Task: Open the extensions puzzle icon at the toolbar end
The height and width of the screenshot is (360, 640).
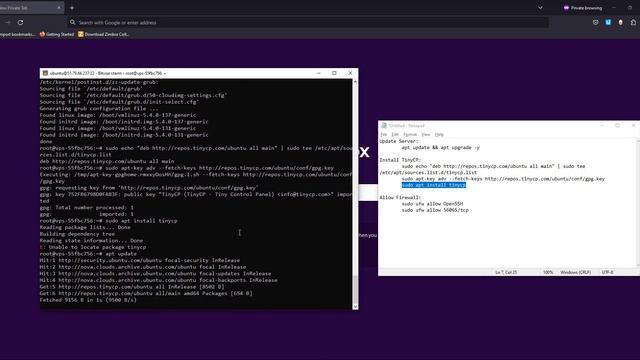Action: pyautogui.click(x=633, y=22)
